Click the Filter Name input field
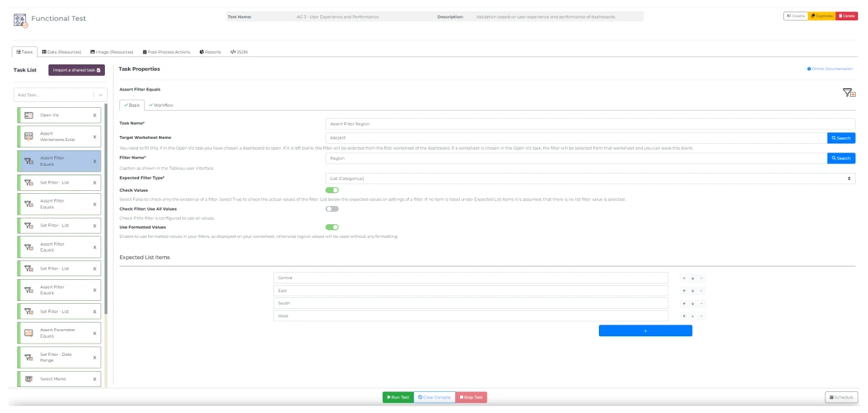 576,158
